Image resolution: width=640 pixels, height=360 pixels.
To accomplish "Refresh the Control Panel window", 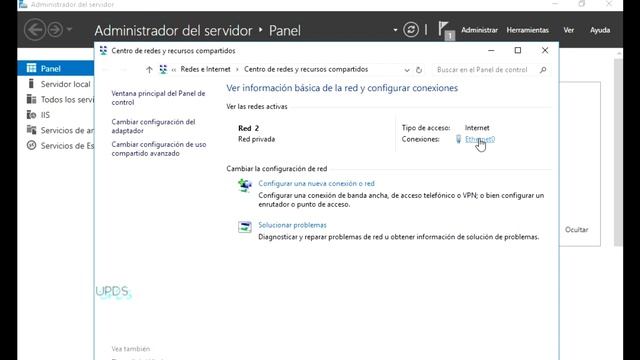I will click(419, 70).
